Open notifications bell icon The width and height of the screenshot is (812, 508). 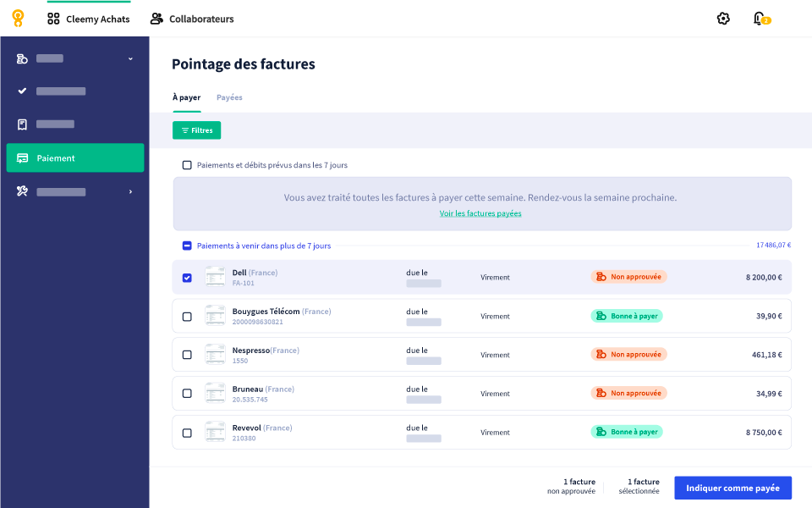pos(759,19)
